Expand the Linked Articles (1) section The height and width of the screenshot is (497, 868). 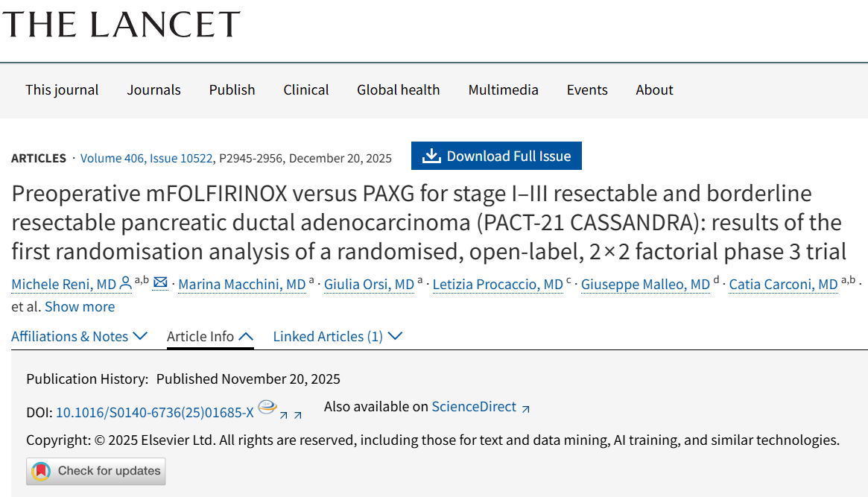coord(338,336)
